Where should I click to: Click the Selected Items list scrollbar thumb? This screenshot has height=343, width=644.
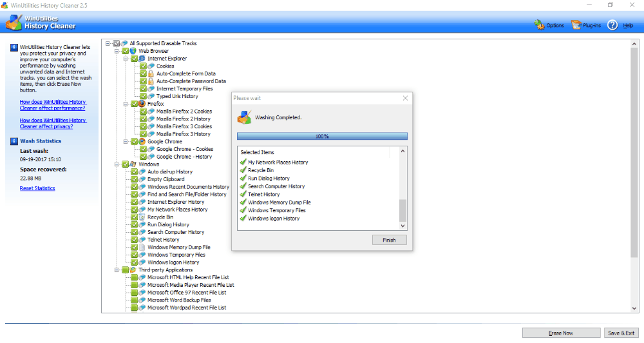pyautogui.click(x=402, y=211)
